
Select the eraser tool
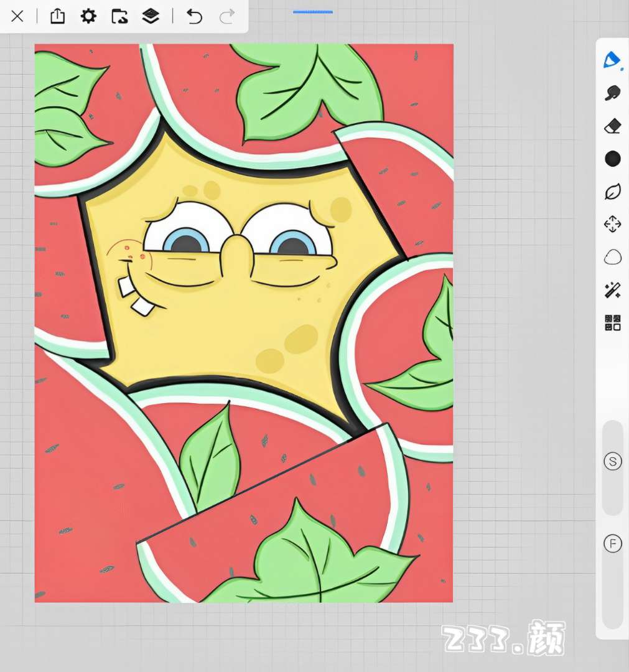click(613, 126)
